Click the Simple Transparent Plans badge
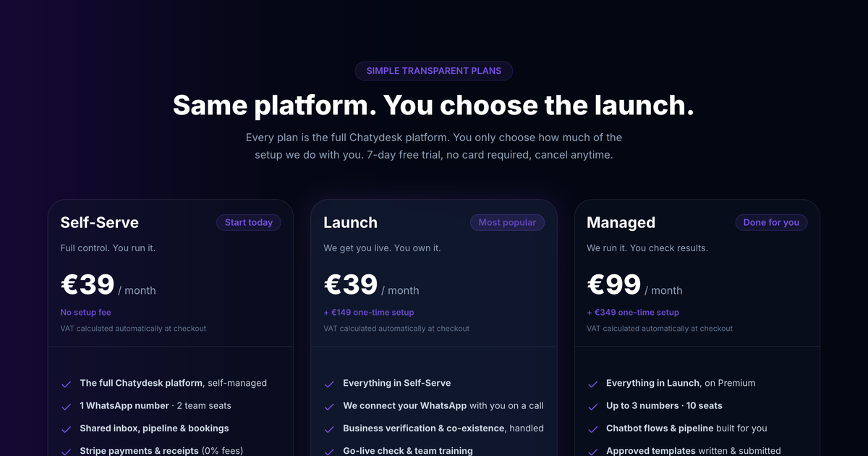Image resolution: width=868 pixels, height=456 pixels. pyautogui.click(x=434, y=71)
